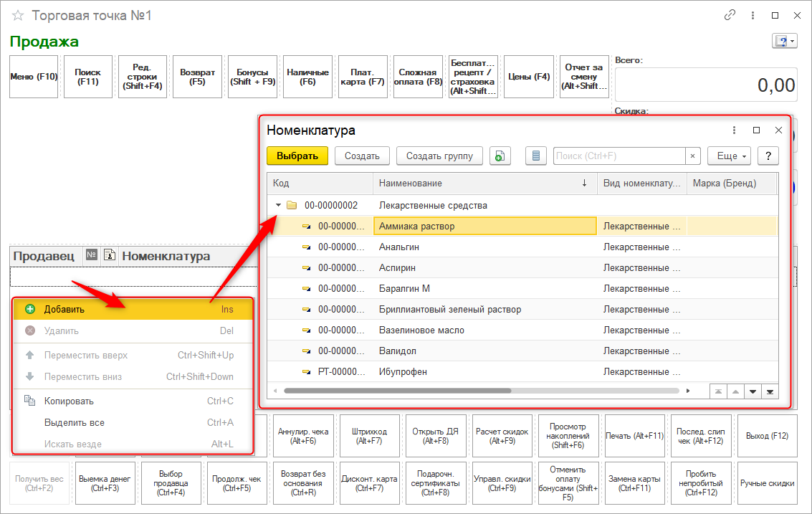
Task: Pay with Наличные (F6)
Action: 307,77
